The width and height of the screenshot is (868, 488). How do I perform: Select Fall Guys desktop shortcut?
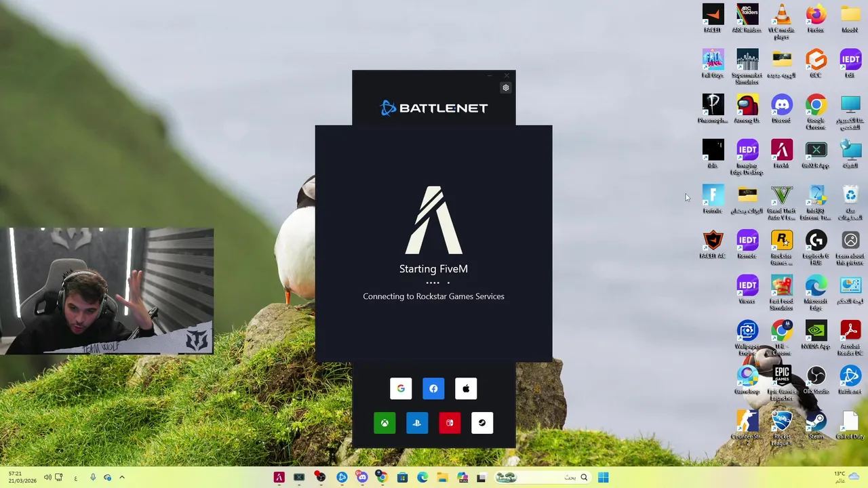713,64
